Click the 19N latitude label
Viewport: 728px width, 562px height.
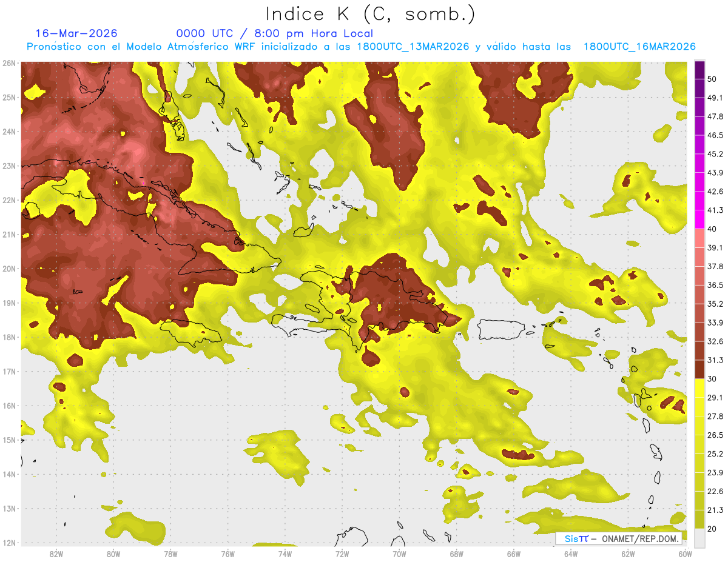(x=8, y=303)
